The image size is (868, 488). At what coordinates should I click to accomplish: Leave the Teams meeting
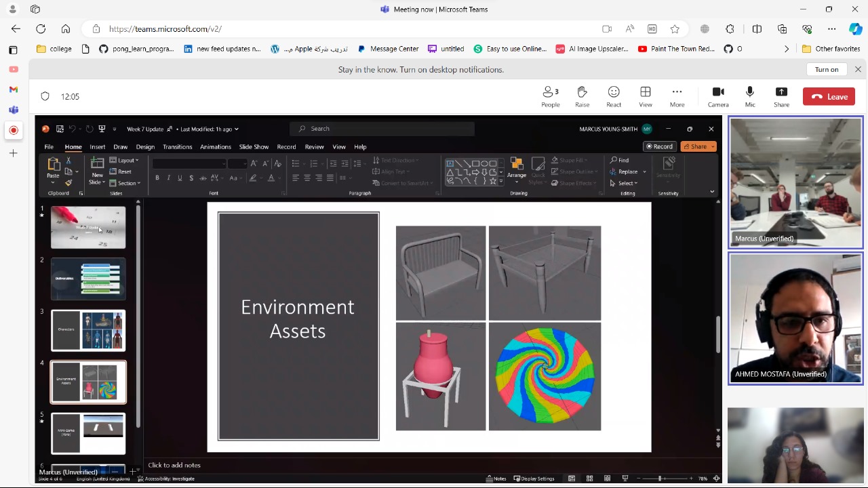(x=829, y=97)
